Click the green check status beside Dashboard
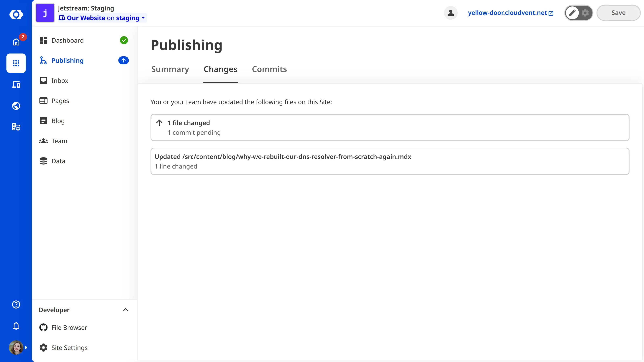Screen dimensions: 644x362 point(124,40)
